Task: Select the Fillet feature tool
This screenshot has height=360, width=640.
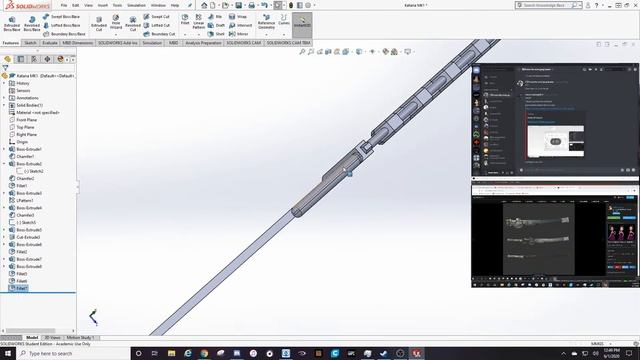Action: (185, 20)
